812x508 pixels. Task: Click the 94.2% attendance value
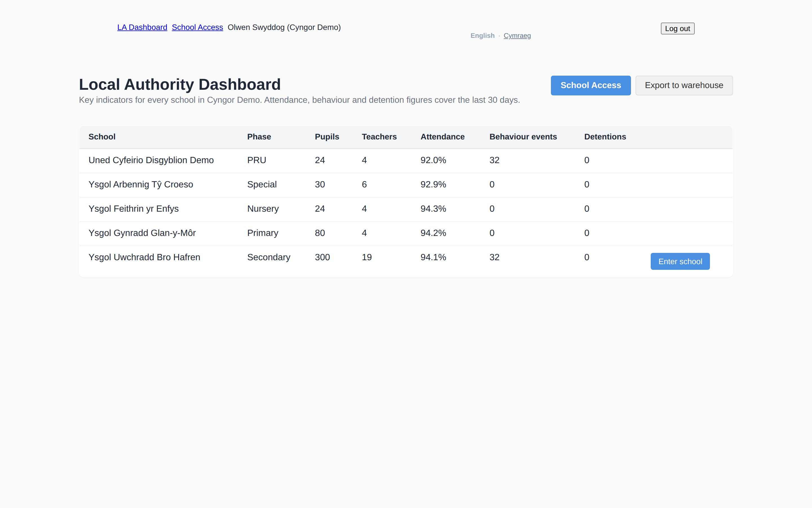click(x=433, y=233)
